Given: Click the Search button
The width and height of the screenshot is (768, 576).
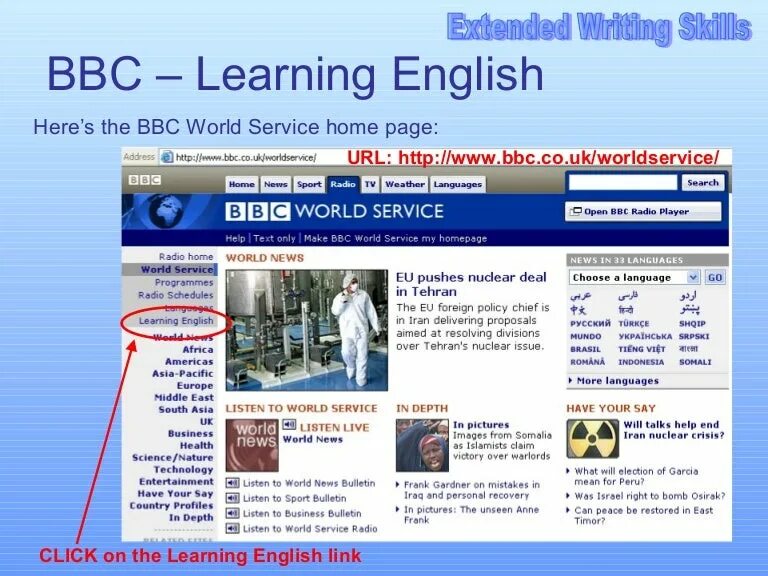Looking at the screenshot, I should tap(703, 183).
